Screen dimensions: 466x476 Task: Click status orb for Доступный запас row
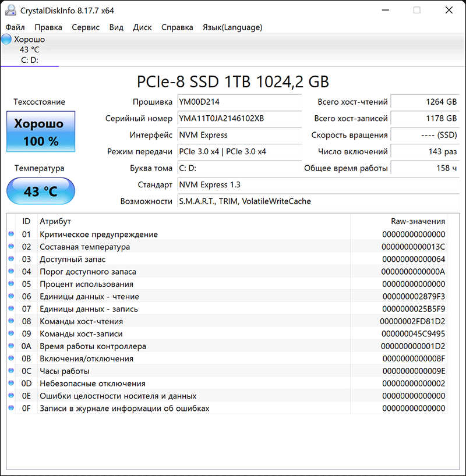11,258
